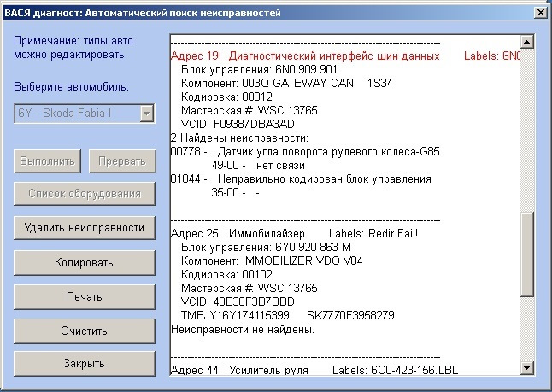This screenshot has height=392, width=552.
Task: Click the 35-00 line
Action: [235, 192]
